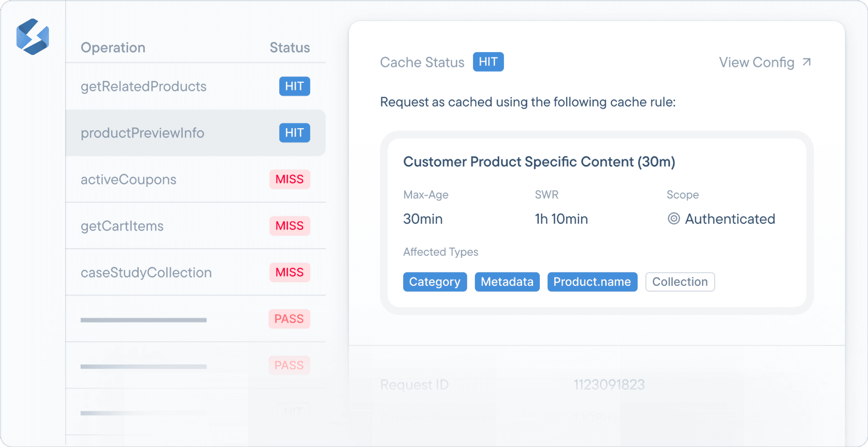Click the Category affected type tag
The height and width of the screenshot is (447, 868).
(434, 282)
